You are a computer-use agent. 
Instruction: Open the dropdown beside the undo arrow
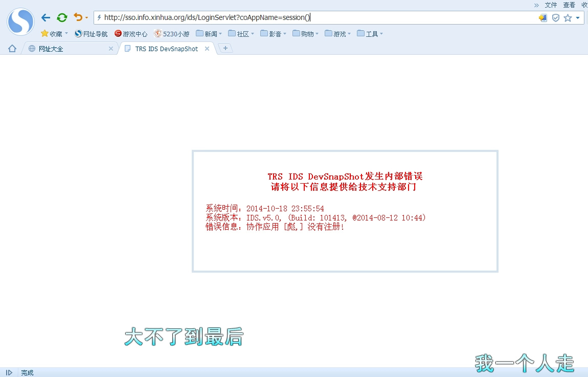(86, 17)
